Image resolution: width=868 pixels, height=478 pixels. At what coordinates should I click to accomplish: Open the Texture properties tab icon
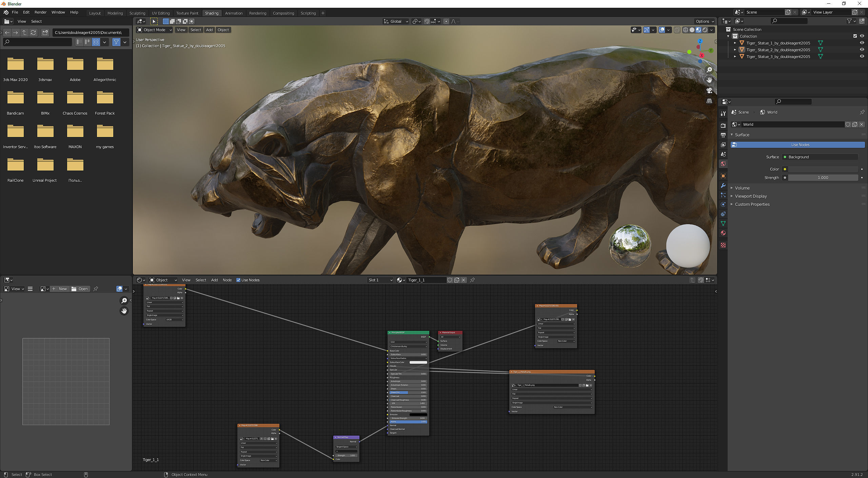click(723, 245)
